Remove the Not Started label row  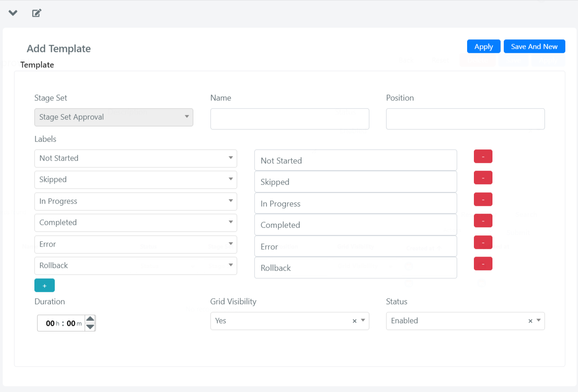coord(483,156)
